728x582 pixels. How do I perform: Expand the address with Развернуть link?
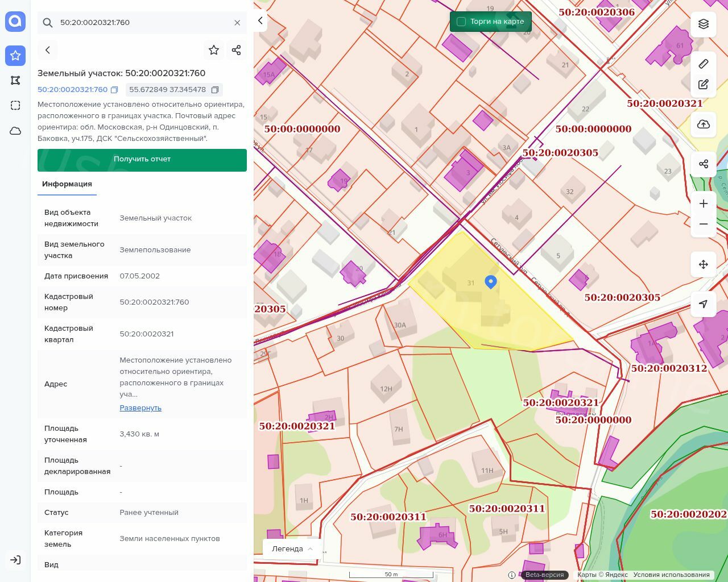[140, 408]
